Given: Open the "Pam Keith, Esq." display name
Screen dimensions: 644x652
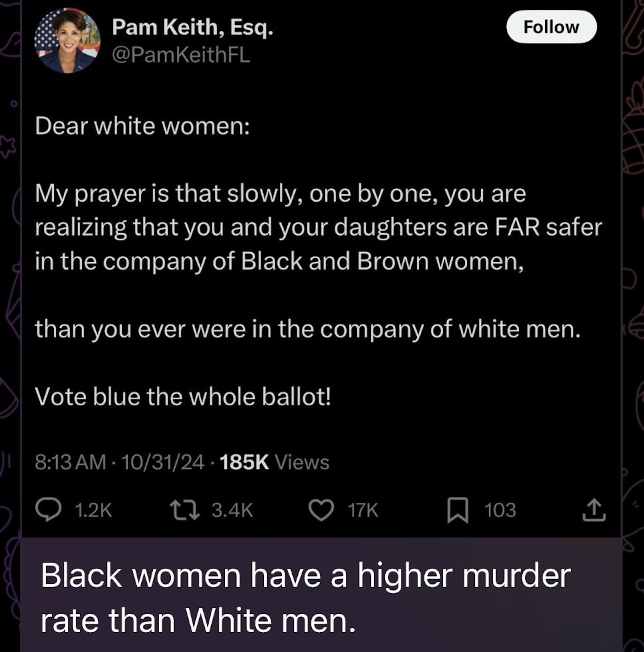Looking at the screenshot, I should [192, 27].
